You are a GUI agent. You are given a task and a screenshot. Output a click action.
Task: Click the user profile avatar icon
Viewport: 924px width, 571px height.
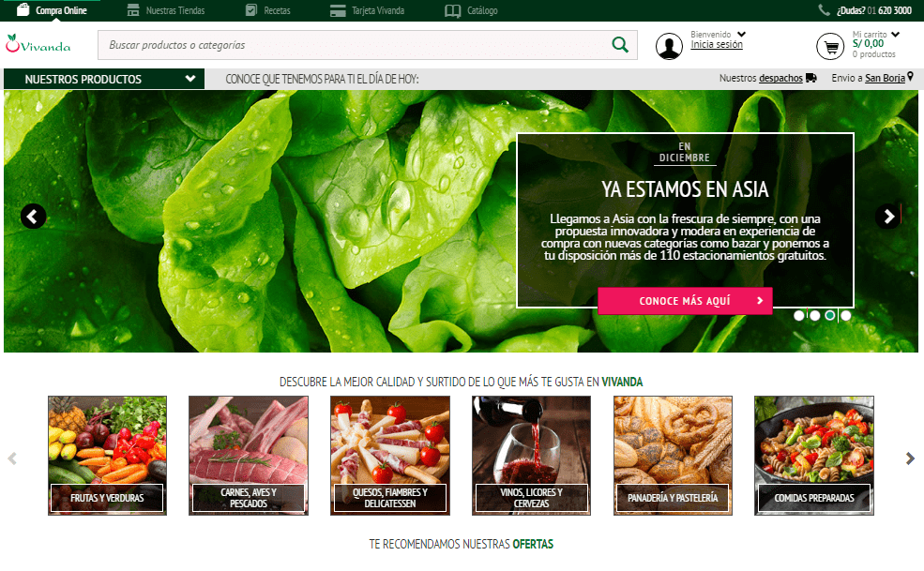point(669,46)
